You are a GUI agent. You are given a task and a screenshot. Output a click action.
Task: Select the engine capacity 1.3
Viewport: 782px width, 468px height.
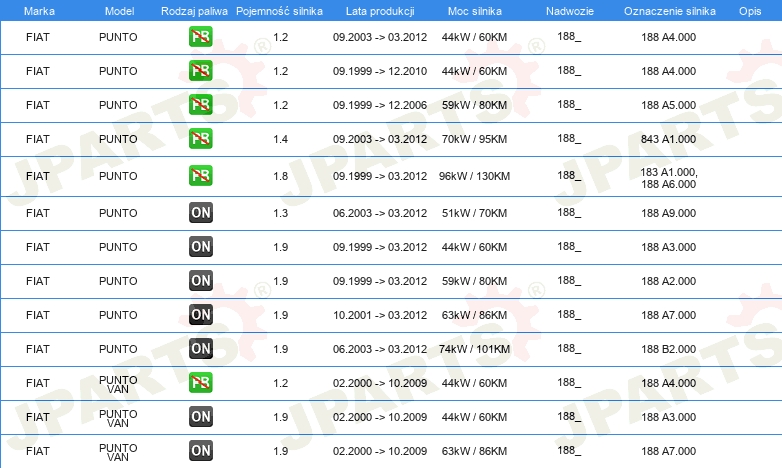(x=280, y=213)
